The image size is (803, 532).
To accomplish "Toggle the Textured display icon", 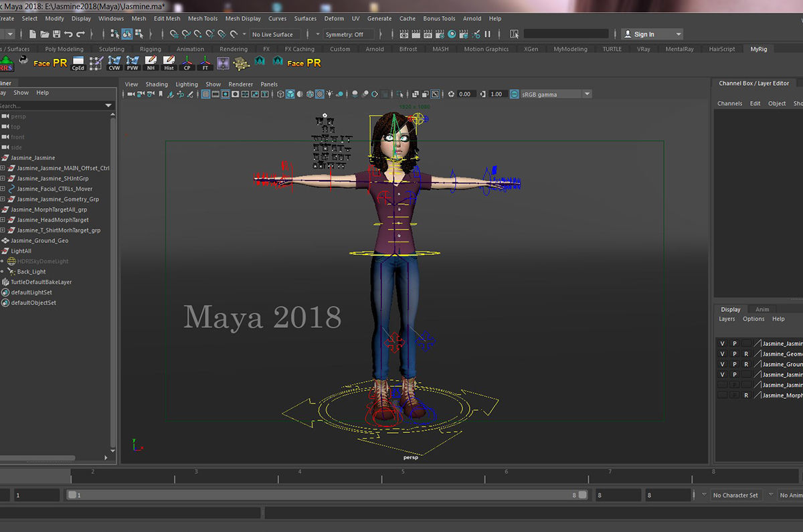I will [x=319, y=94].
